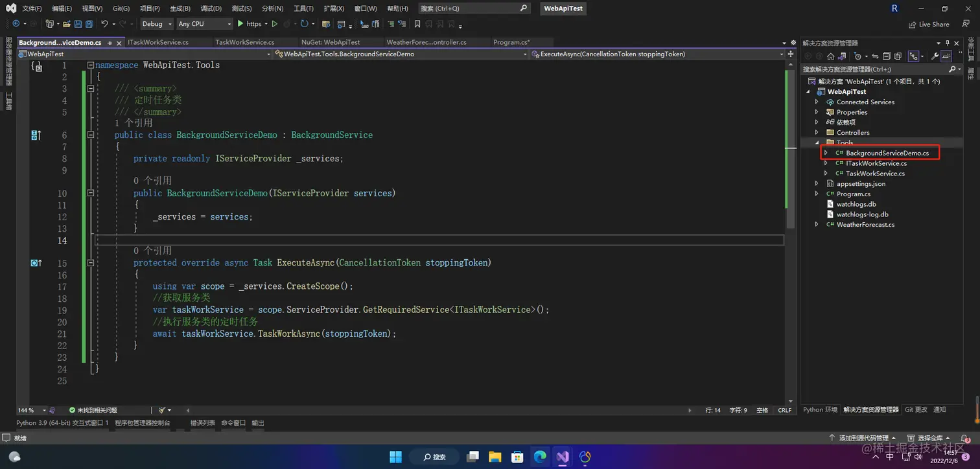Click the Start Without Debugging outline arrow
980x469 pixels.
point(275,24)
